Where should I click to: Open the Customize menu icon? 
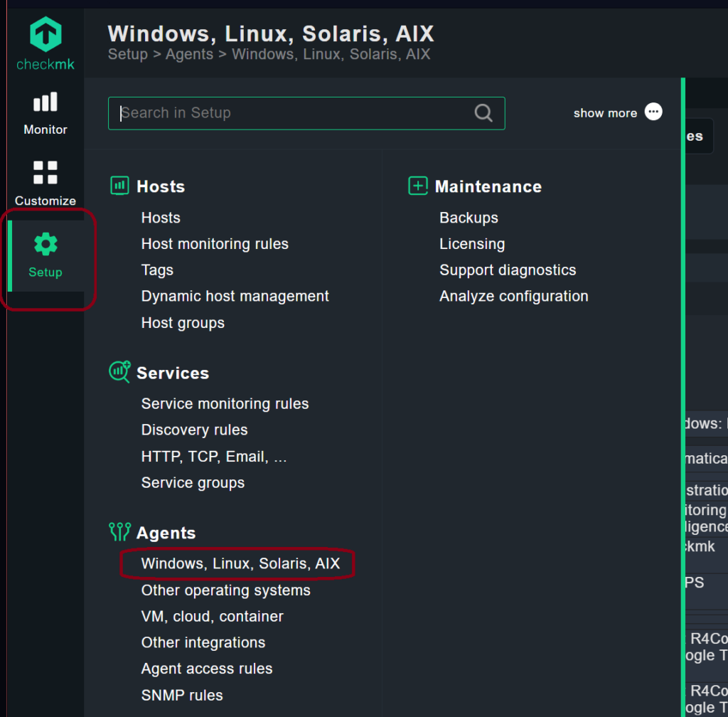45,172
